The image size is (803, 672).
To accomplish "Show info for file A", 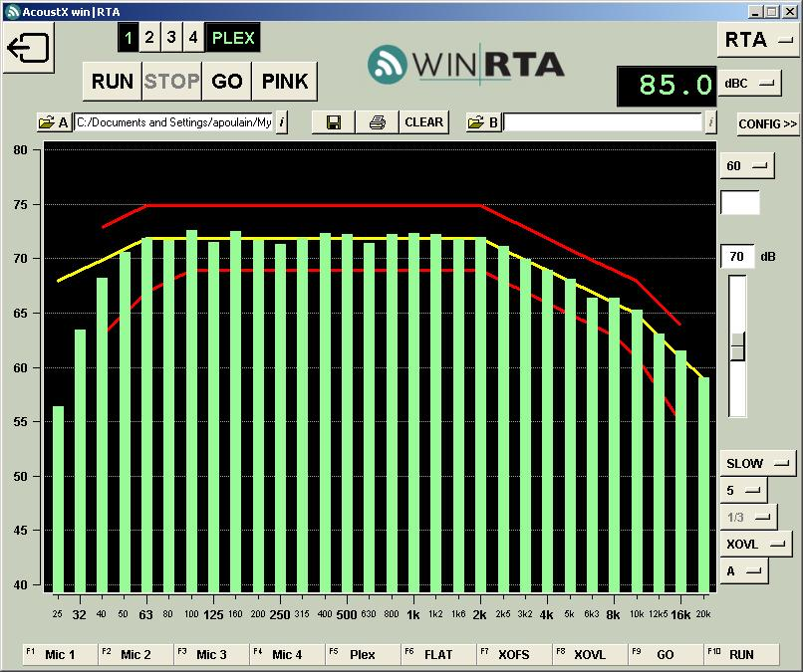I will pyautogui.click(x=282, y=122).
